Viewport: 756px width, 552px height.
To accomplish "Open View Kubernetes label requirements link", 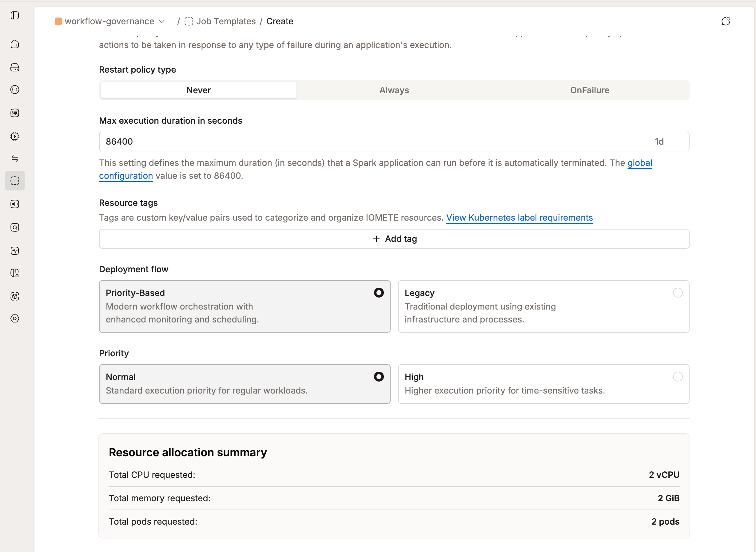I will [x=519, y=218].
